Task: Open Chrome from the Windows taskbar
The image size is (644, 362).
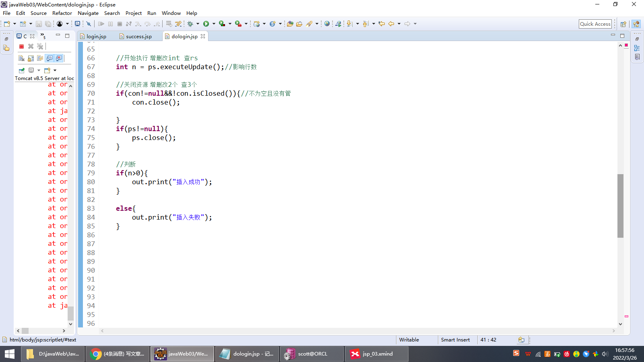Action: [x=117, y=354]
